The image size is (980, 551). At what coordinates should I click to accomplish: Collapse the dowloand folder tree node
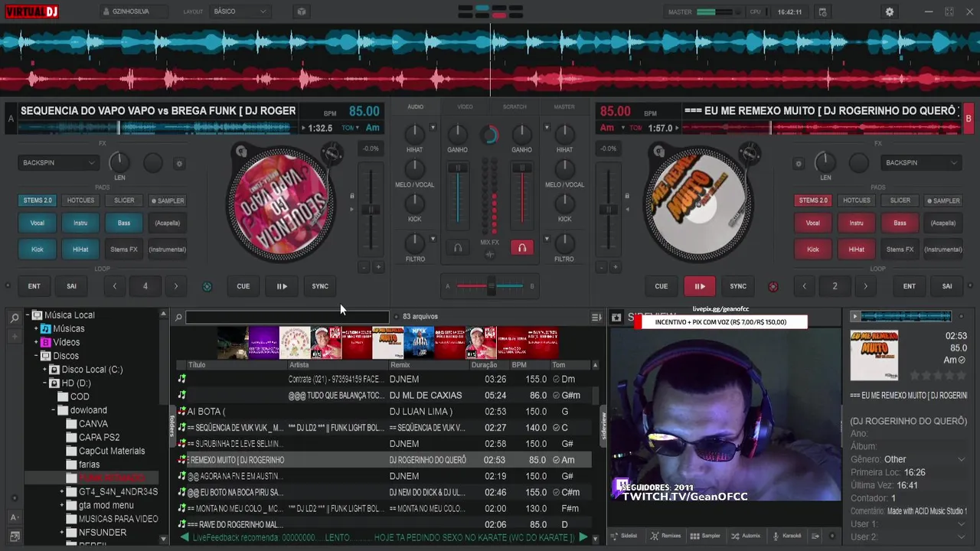[54, 410]
